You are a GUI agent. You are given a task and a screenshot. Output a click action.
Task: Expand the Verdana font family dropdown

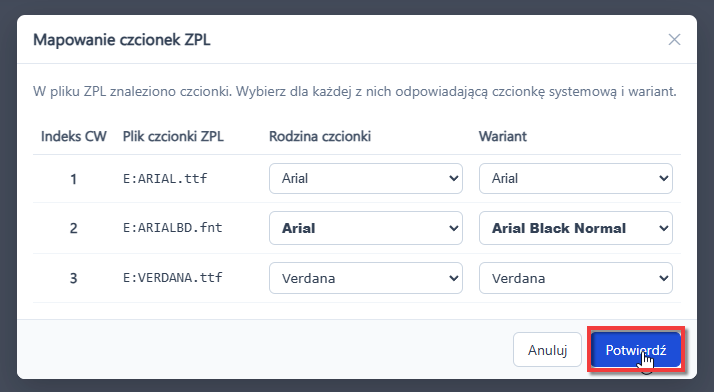point(366,278)
